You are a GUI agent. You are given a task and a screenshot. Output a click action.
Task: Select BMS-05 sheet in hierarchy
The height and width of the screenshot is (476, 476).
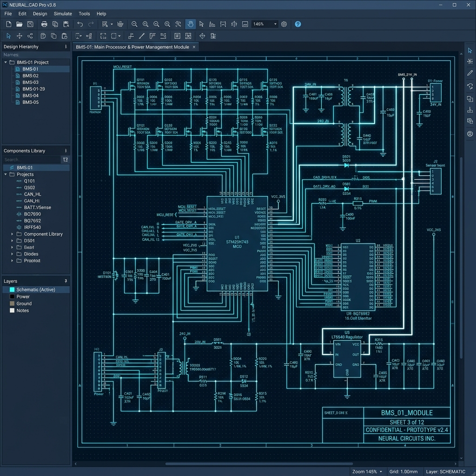[30, 102]
